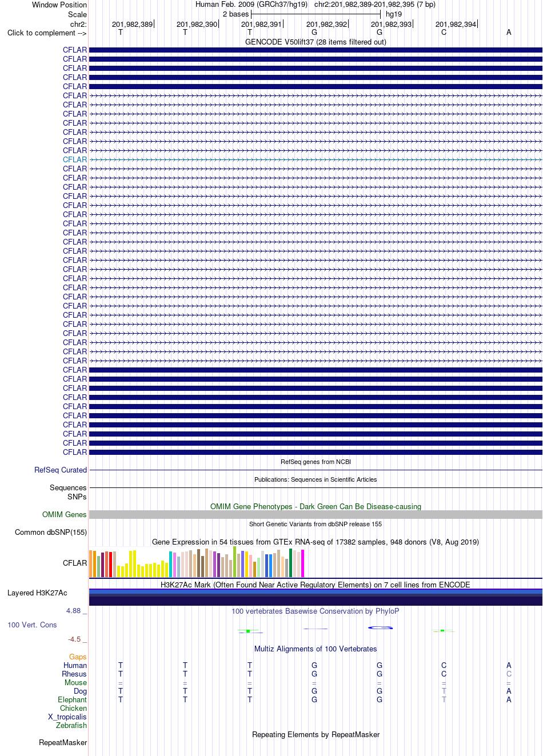Click the light-blue highlighted CFLAR transcript label
The width and height of the screenshot is (543, 756).
click(75, 159)
